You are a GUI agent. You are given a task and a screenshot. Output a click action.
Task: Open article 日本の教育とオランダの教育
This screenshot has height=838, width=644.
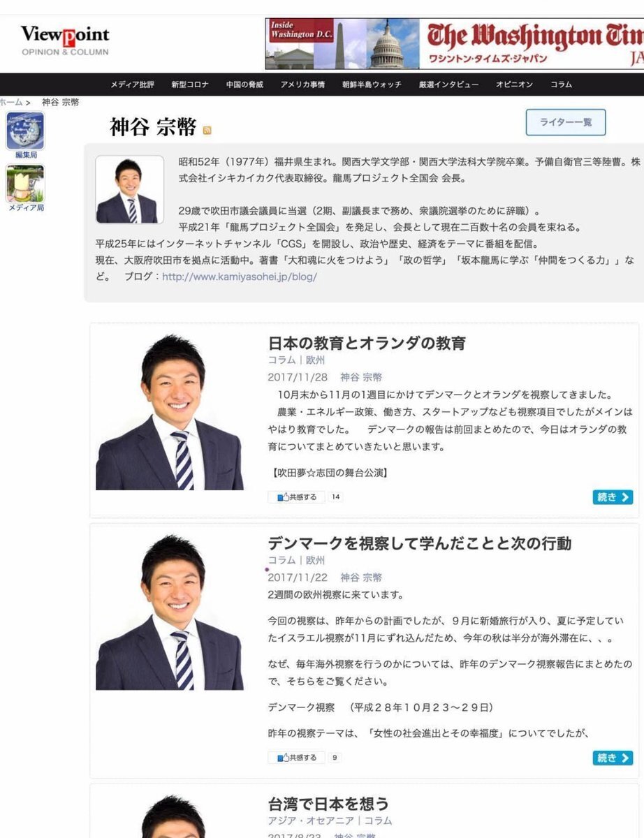pyautogui.click(x=367, y=343)
